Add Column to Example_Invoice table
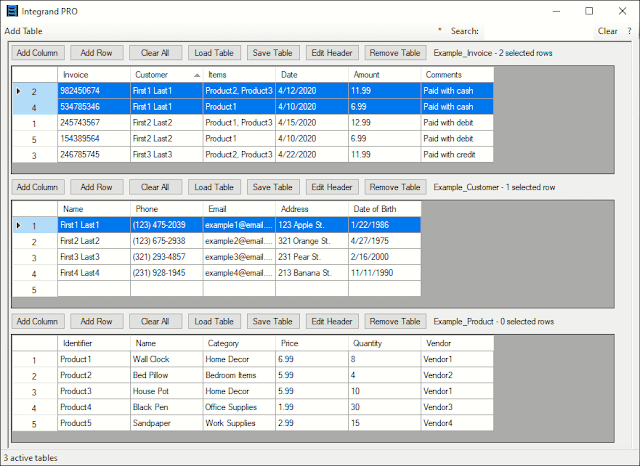 pos(37,53)
